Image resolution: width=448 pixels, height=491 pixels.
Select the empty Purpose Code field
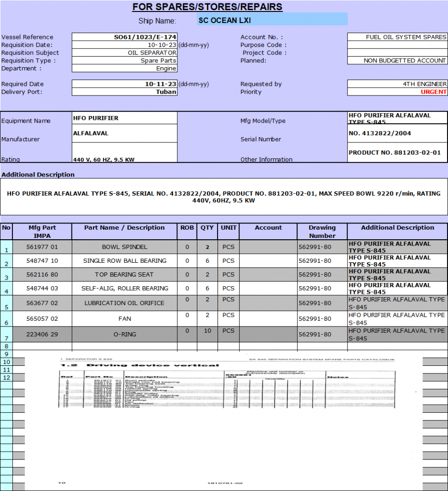coord(397,45)
